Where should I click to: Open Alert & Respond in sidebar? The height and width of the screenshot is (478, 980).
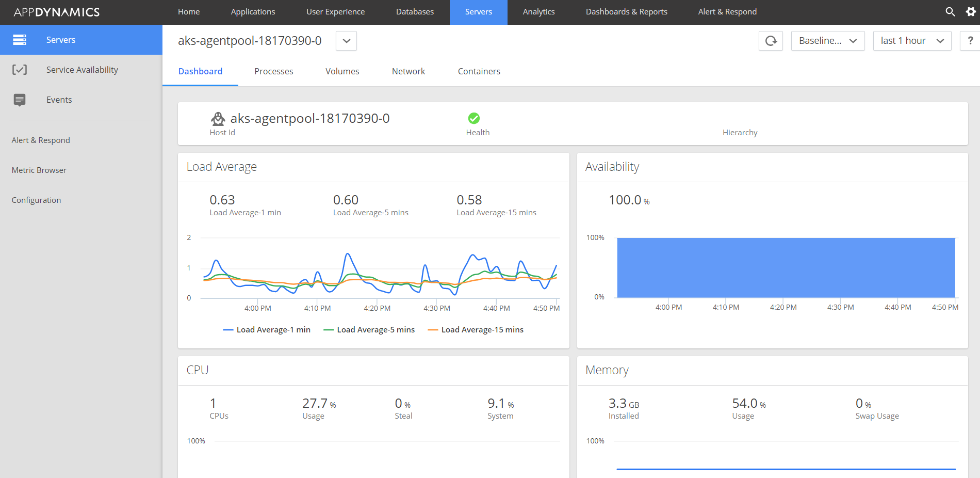click(41, 140)
